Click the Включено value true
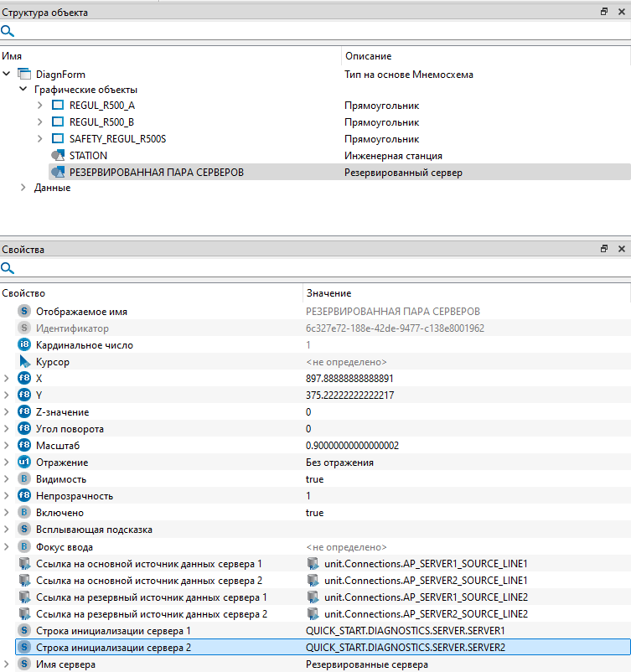631x672 pixels. coord(314,513)
